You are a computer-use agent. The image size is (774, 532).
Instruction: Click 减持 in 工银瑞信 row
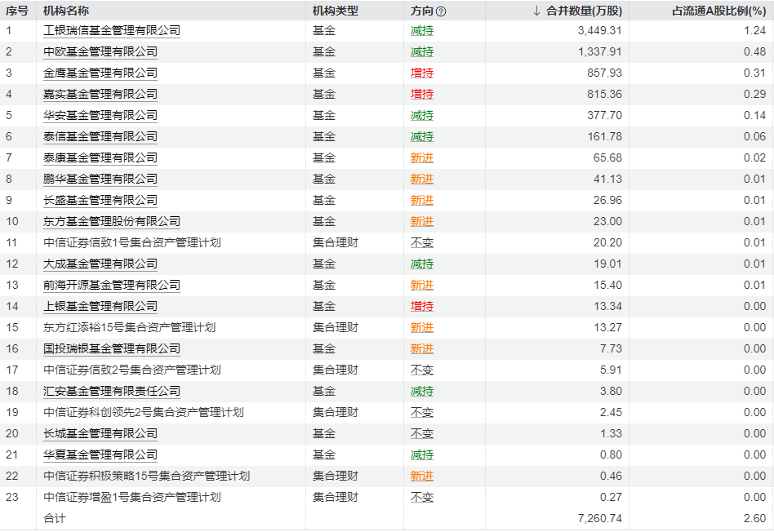pyautogui.click(x=422, y=30)
